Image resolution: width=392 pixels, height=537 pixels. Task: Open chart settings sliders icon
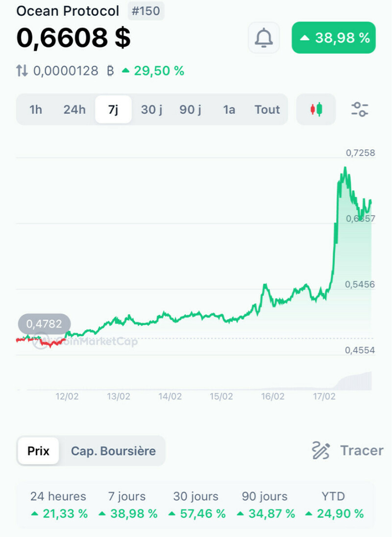pos(360,109)
